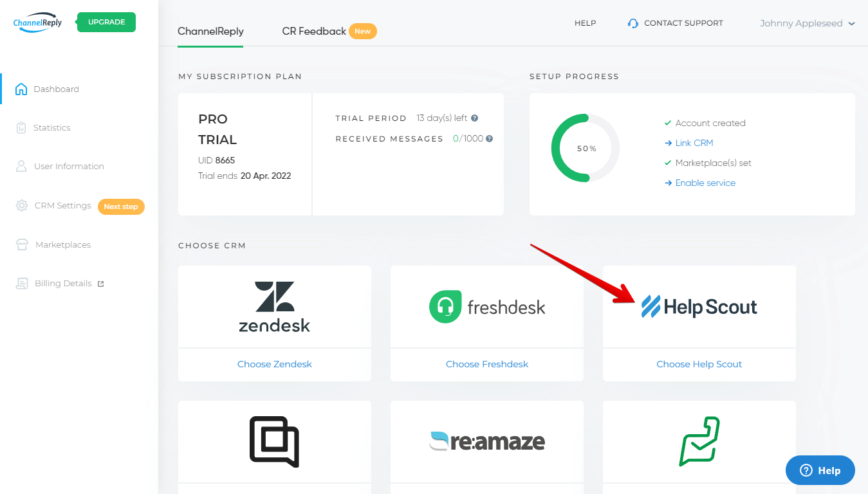Click the help question mark next to trial period

pos(474,118)
